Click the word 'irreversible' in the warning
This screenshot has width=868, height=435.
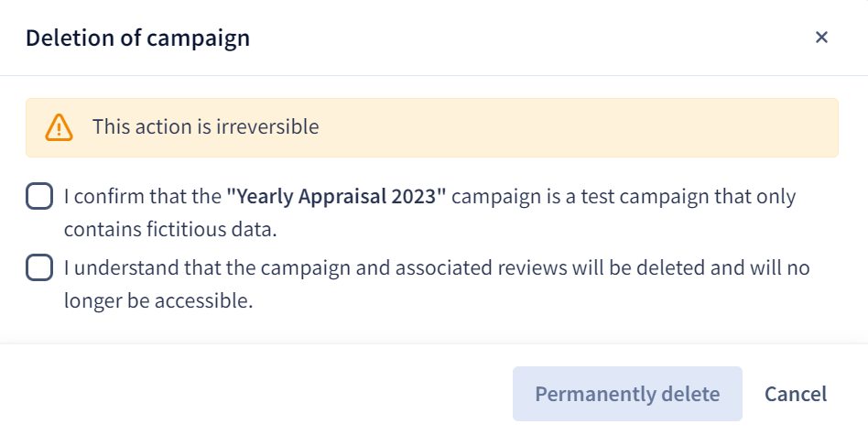point(267,126)
